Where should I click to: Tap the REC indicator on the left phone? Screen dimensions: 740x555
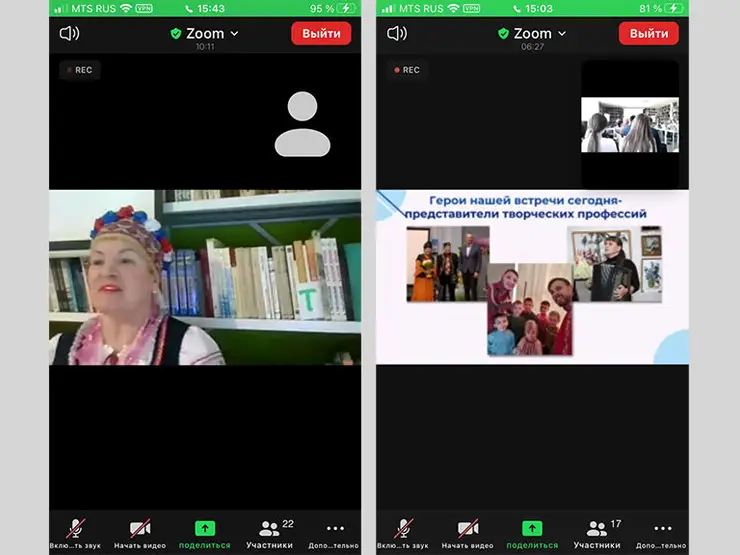pos(80,70)
